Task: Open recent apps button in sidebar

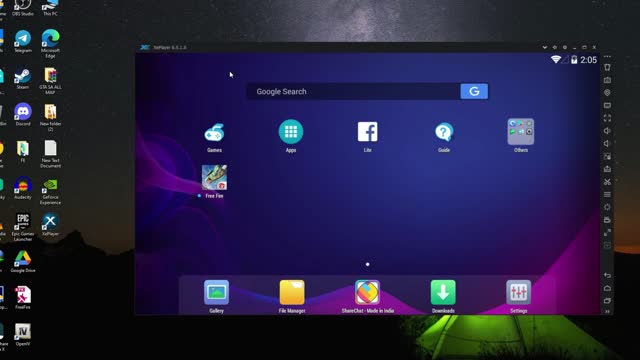Action: point(607,301)
